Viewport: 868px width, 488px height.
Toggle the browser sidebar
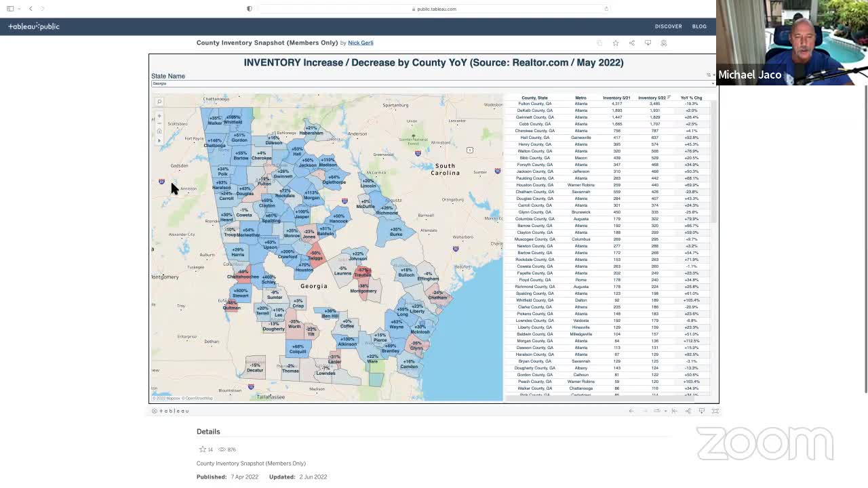point(10,9)
